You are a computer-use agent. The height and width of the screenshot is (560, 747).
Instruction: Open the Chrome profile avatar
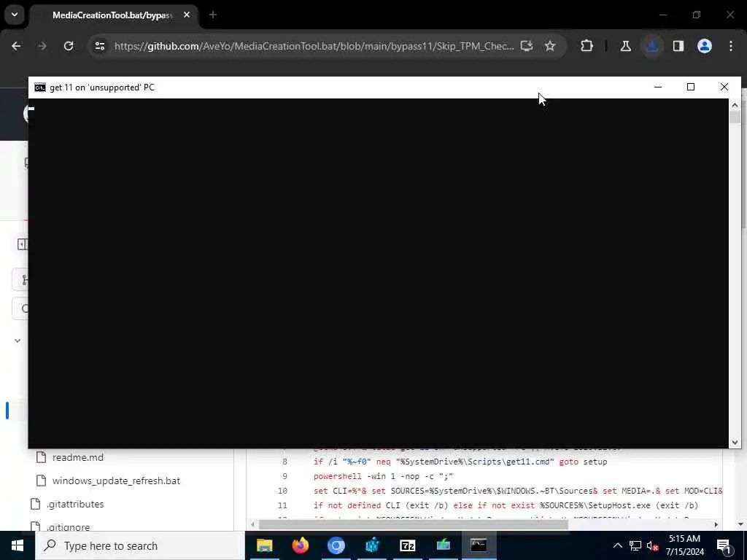pos(705,46)
